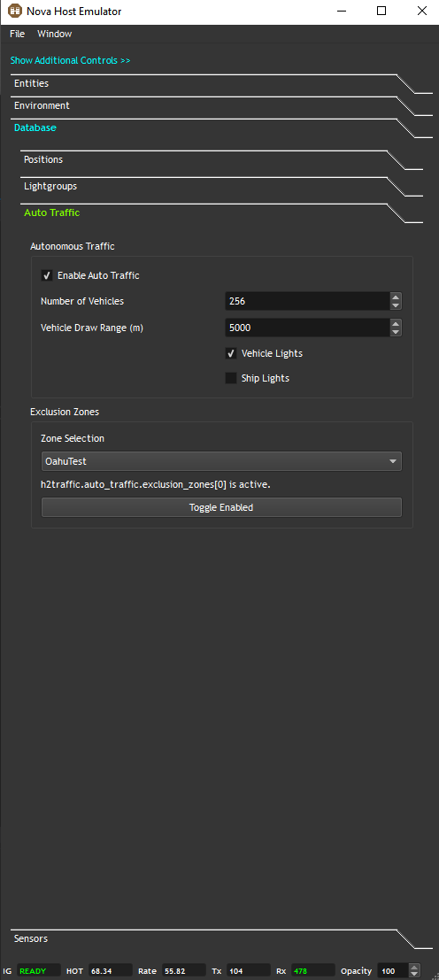This screenshot has width=439, height=980.
Task: Raise Opacity value with up arrow
Action: (413, 968)
